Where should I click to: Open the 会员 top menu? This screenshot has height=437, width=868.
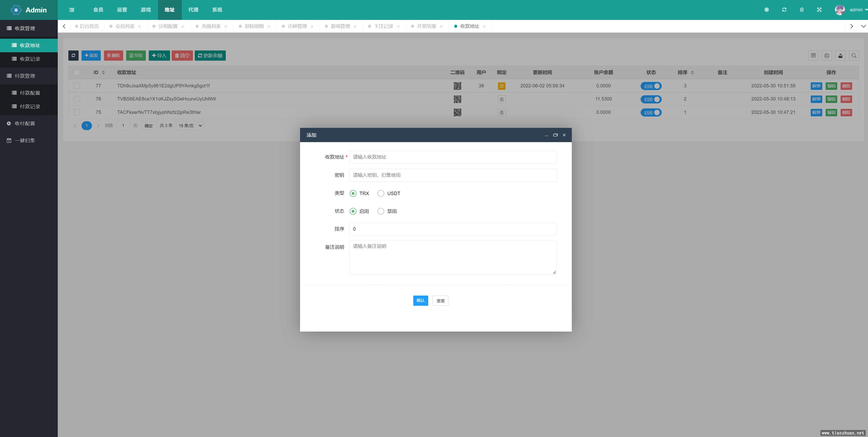(98, 10)
